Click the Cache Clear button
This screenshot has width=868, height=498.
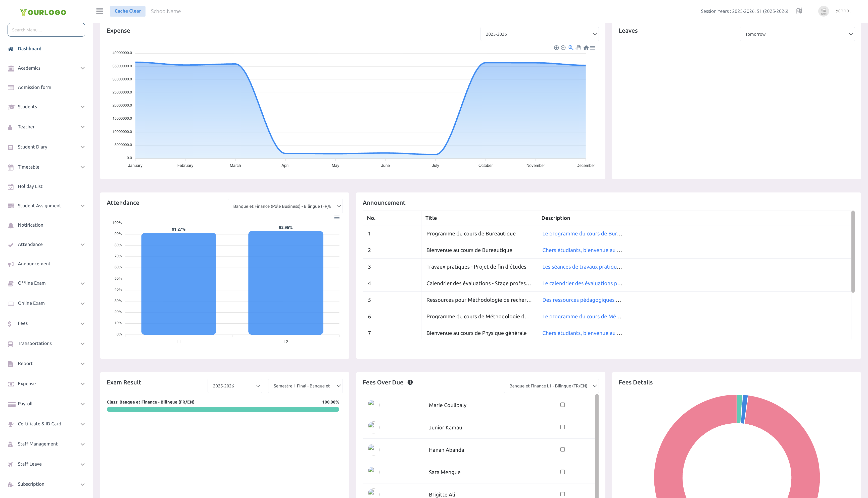pos(127,11)
